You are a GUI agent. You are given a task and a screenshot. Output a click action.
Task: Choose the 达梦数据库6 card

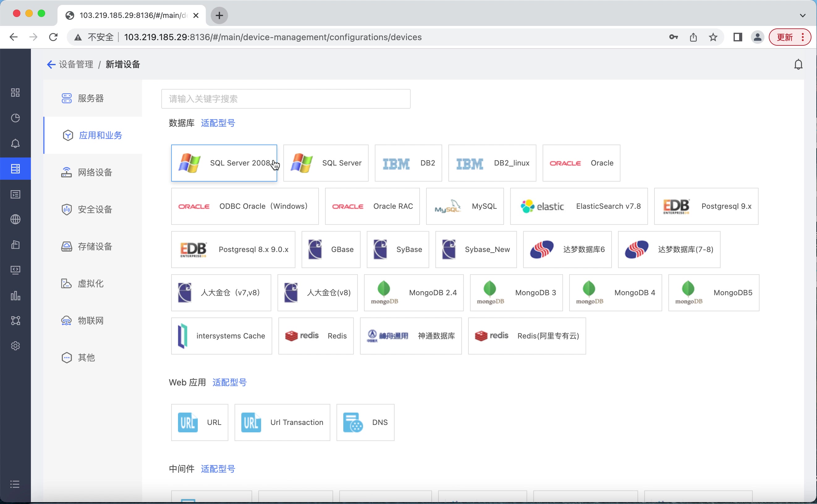pyautogui.click(x=567, y=249)
